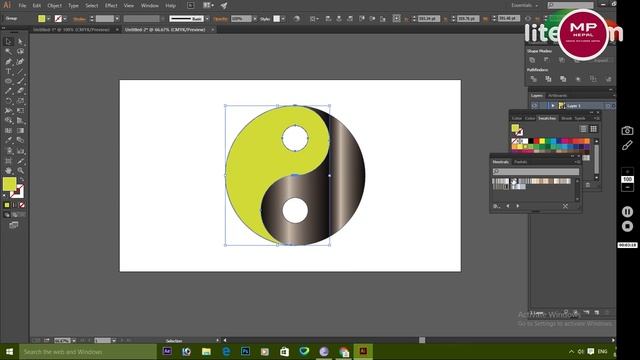Image resolution: width=640 pixels, height=360 pixels.
Task: Select the Ellipse shape tool
Action: coord(8,81)
